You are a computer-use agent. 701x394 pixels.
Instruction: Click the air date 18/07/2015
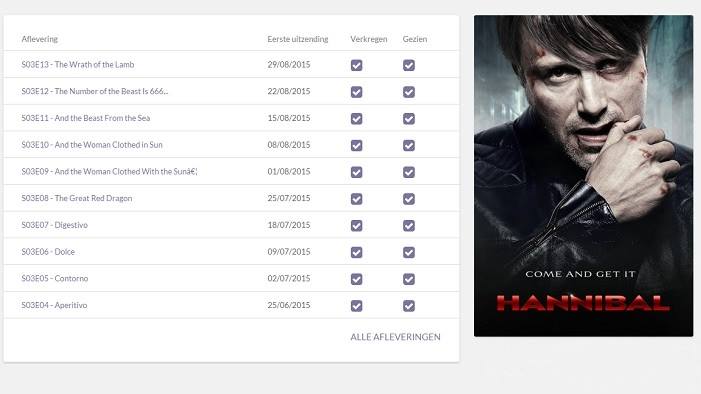289,225
